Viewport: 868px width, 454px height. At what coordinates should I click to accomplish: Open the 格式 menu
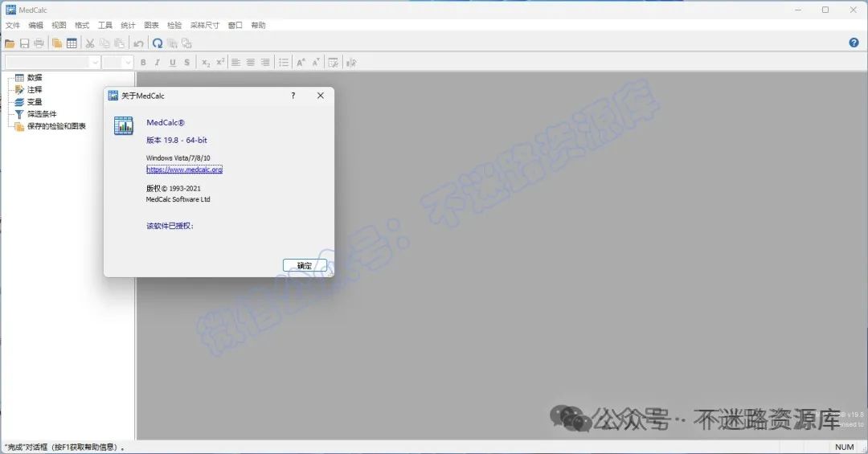[x=82, y=26]
